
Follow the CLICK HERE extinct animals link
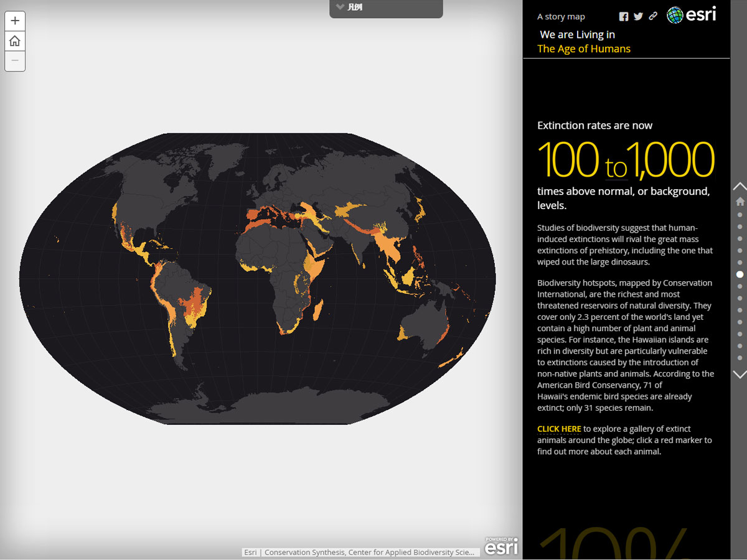[x=559, y=429]
